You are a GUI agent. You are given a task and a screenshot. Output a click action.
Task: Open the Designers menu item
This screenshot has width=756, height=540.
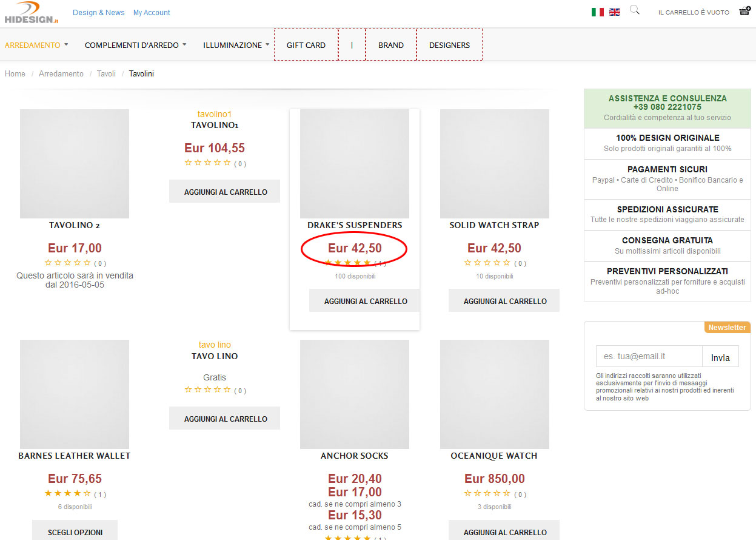pyautogui.click(x=449, y=45)
